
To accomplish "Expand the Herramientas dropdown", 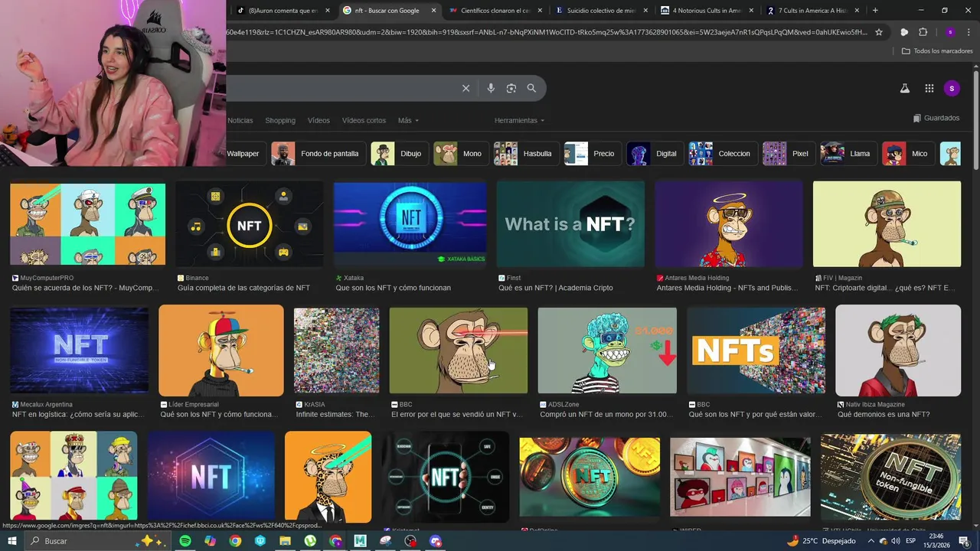I will click(519, 120).
